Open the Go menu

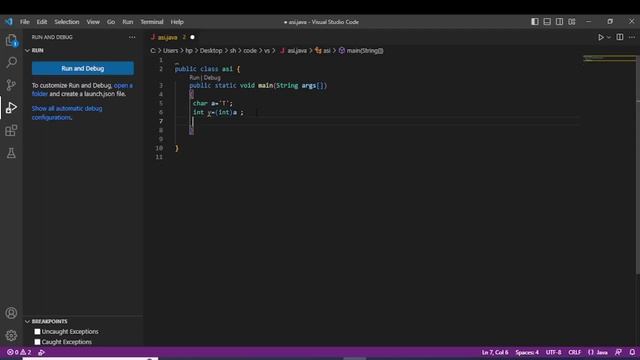111,22
